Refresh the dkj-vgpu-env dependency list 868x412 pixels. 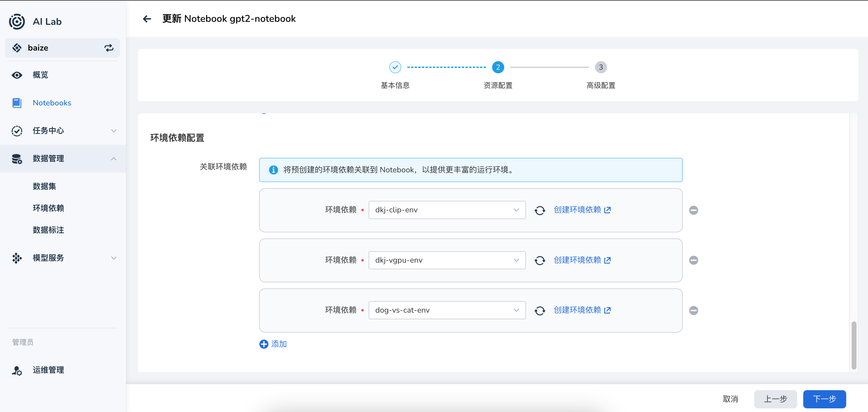coord(539,260)
